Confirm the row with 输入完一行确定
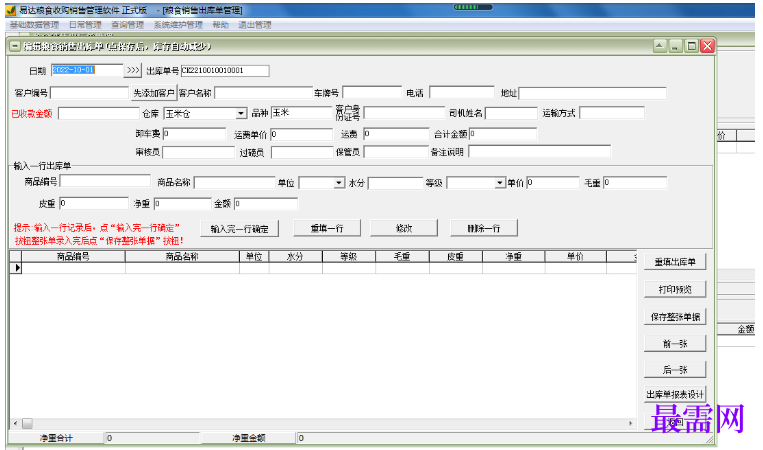This screenshot has width=763, height=450. tap(239, 229)
